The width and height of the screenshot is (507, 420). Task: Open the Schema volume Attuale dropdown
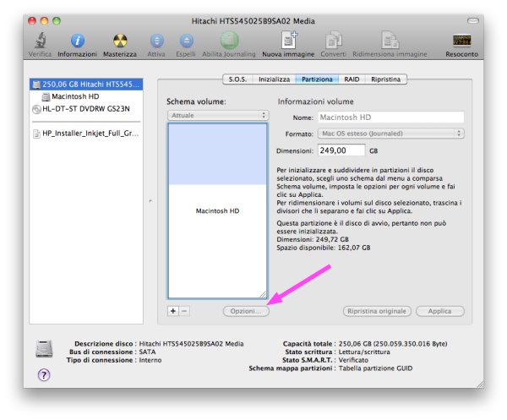pos(218,116)
